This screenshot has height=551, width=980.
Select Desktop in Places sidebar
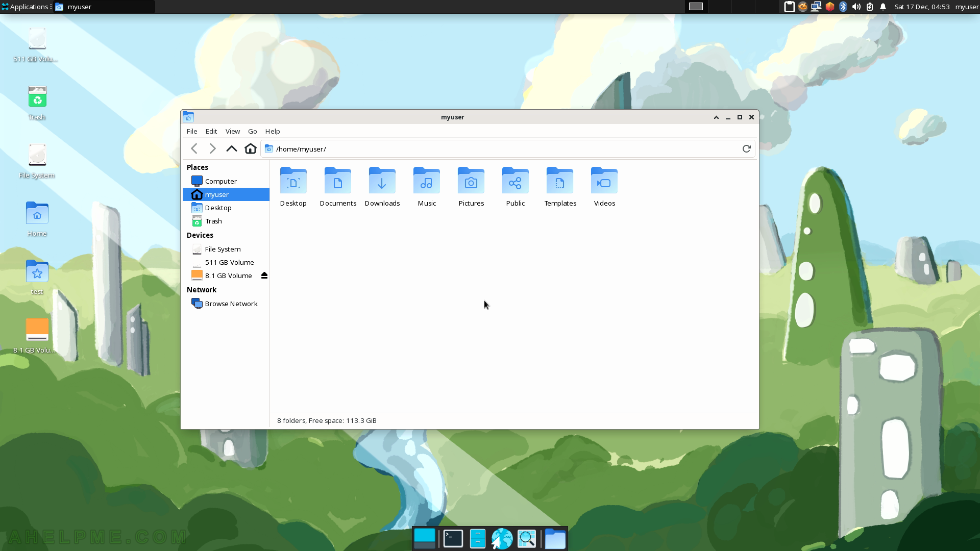coord(226,208)
